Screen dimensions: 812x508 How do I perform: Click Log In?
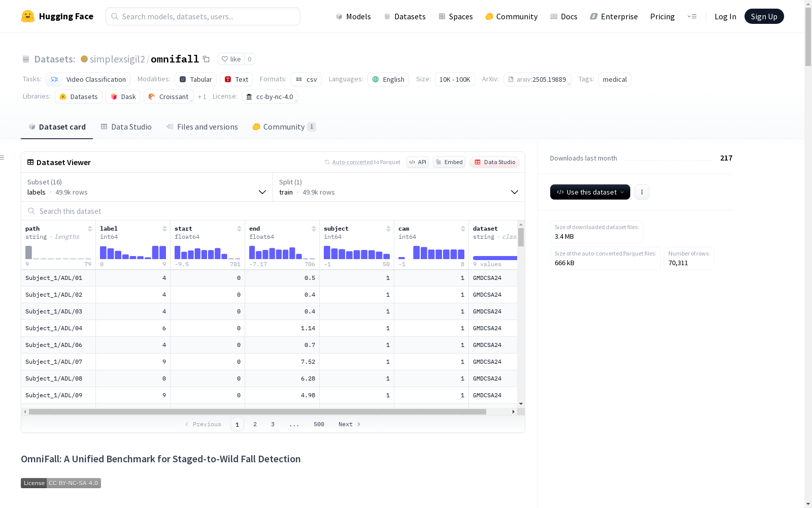725,16
